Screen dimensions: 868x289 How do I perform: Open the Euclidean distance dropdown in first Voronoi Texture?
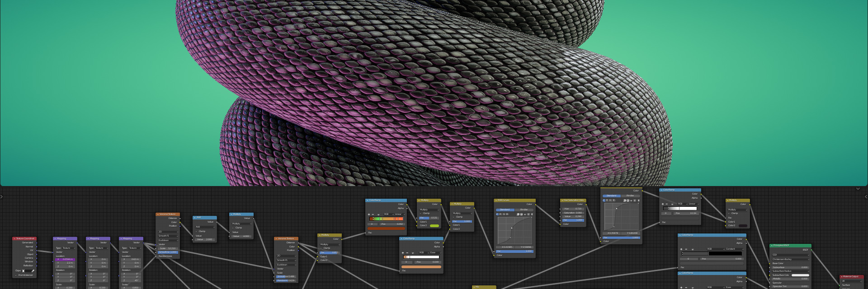[x=168, y=240]
